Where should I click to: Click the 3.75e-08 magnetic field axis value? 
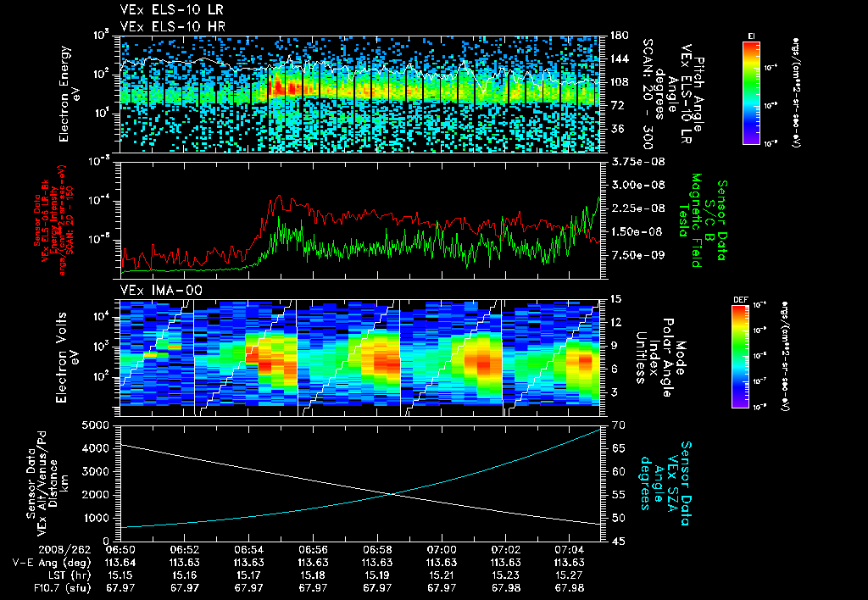[638, 162]
